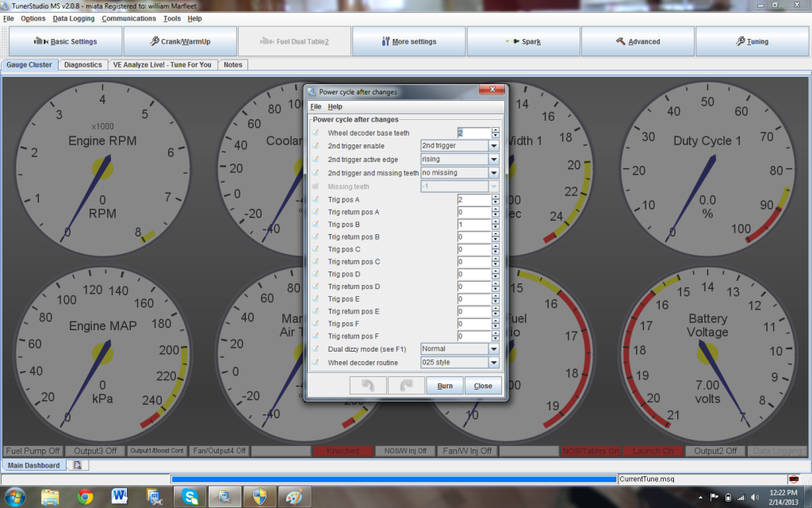This screenshot has width=812, height=508.
Task: Open the 2nd trigger enable dropdown
Action: coord(494,146)
